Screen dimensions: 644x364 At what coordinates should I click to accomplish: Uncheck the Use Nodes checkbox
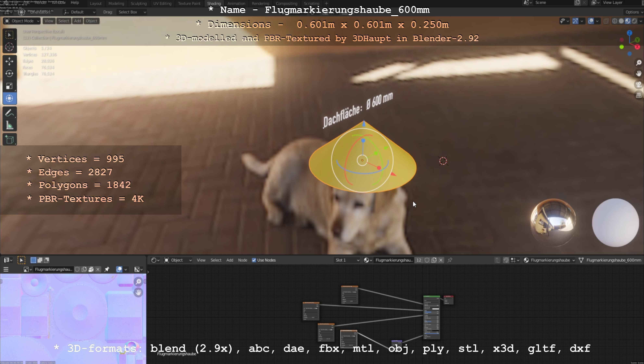[254, 260]
